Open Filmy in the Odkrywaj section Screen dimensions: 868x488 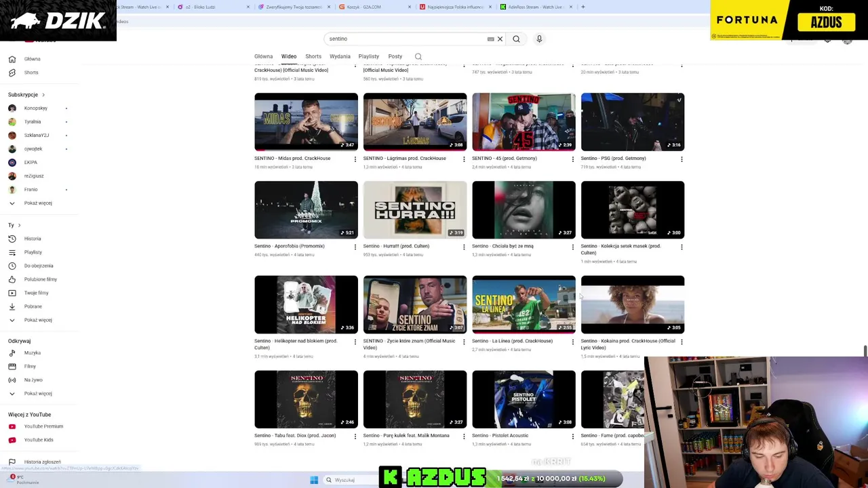point(30,366)
